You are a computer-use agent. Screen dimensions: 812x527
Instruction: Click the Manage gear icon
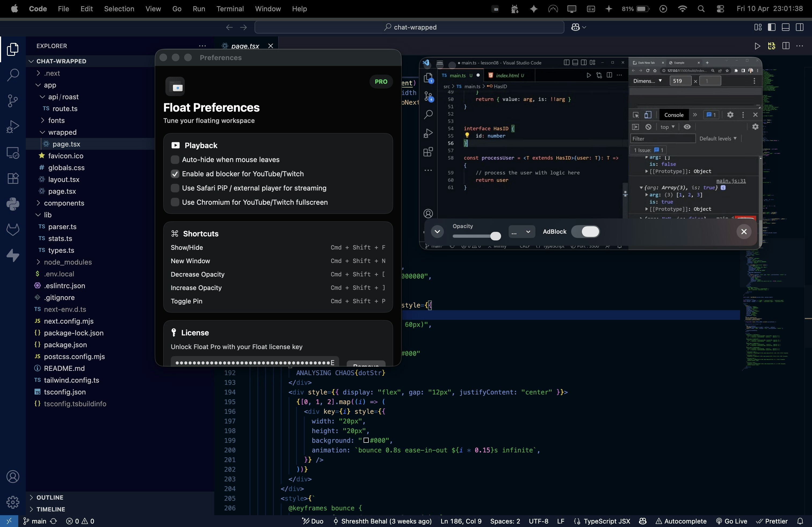[x=13, y=502]
